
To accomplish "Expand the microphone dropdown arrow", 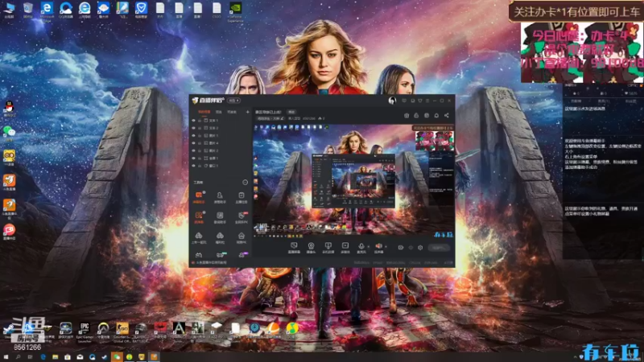I will pyautogui.click(x=368, y=247).
